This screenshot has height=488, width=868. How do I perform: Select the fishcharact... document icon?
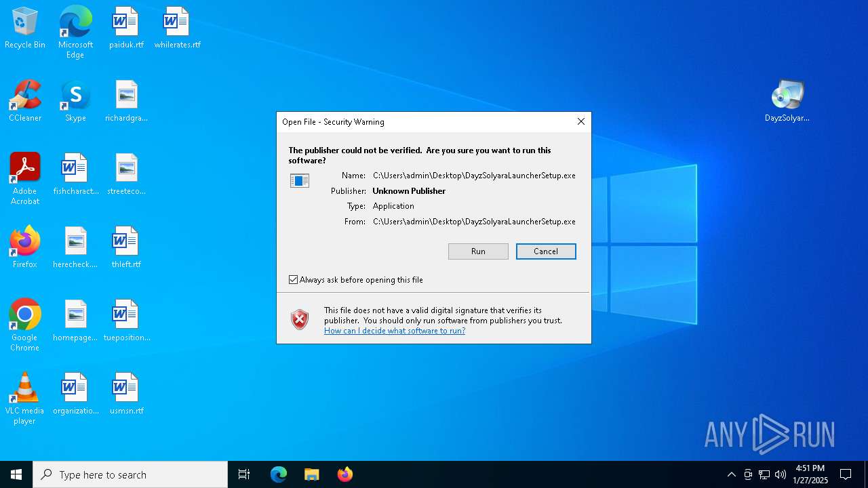pos(75,174)
